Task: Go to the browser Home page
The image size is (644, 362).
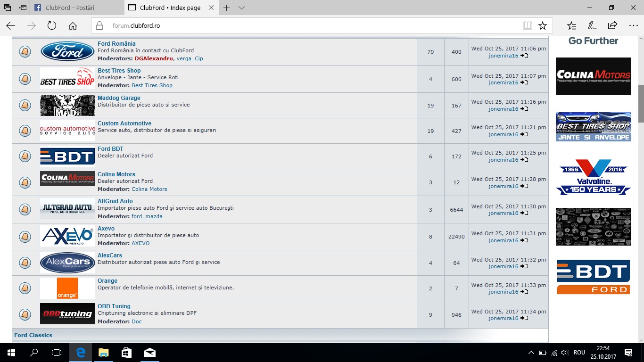Action: 73,26
